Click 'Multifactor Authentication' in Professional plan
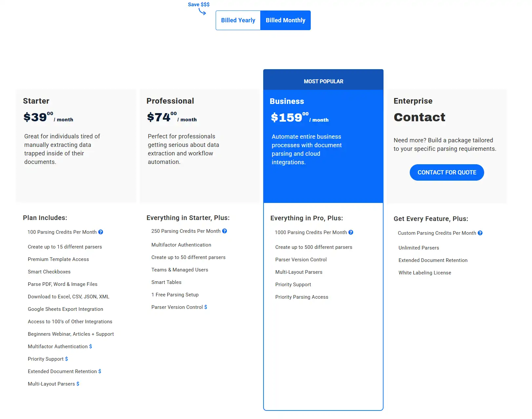 tap(181, 245)
